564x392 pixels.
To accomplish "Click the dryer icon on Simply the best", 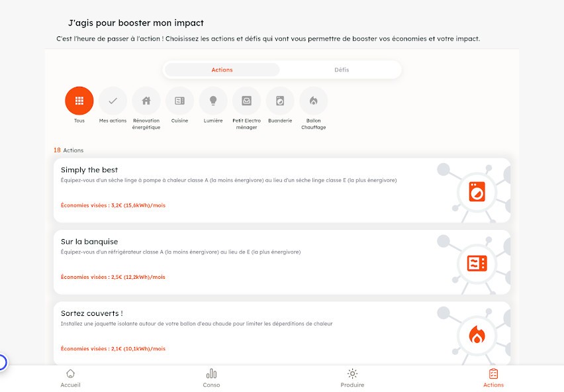I will tap(477, 191).
